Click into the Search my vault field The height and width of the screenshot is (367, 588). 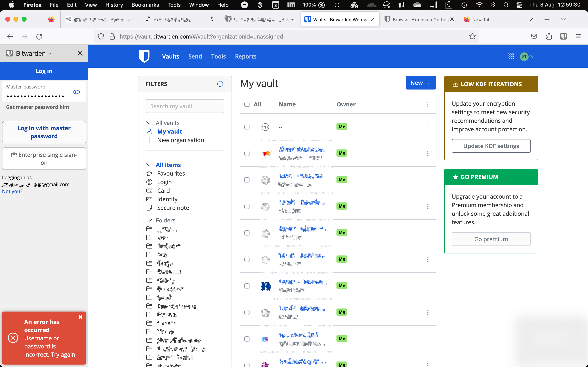point(185,106)
